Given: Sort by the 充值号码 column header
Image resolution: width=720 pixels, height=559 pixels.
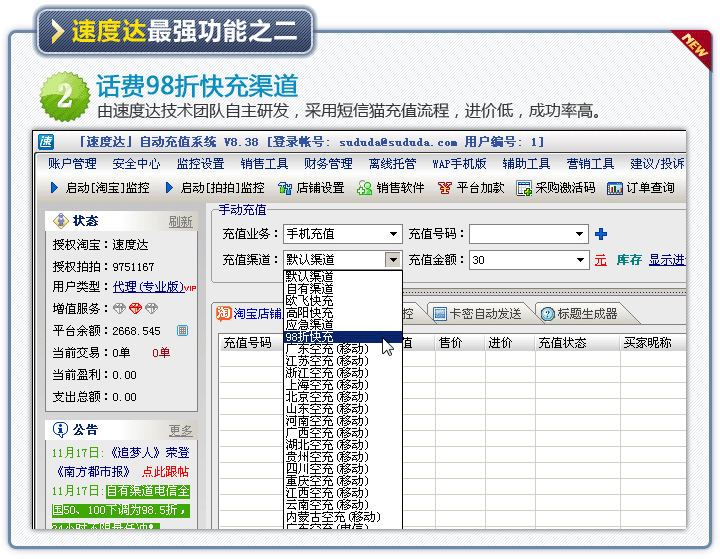Looking at the screenshot, I should (x=250, y=343).
